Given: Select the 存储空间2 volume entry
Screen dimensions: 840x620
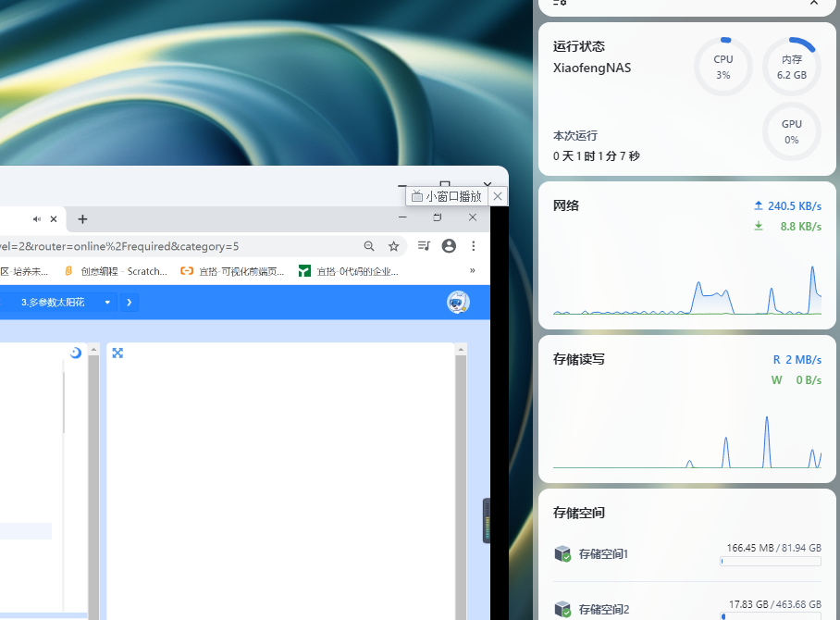Looking at the screenshot, I should 686,609.
